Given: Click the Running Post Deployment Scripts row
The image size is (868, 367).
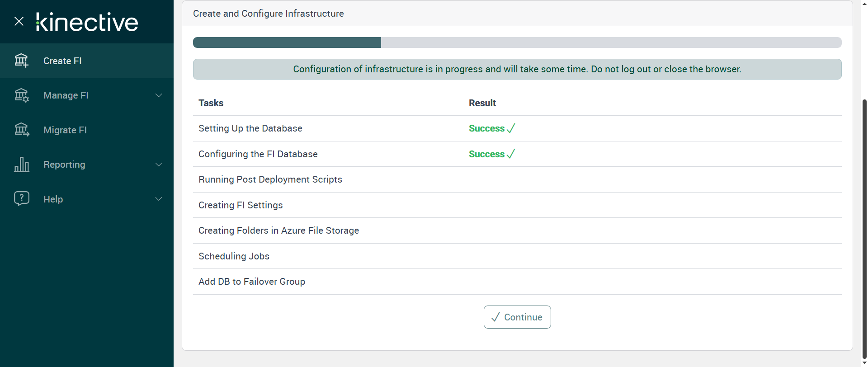Looking at the screenshot, I should coord(270,179).
